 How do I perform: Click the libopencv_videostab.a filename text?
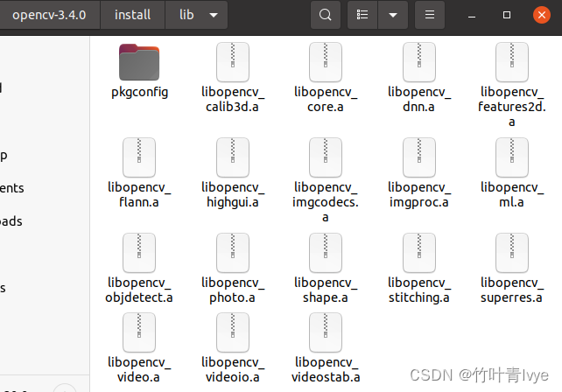click(326, 369)
